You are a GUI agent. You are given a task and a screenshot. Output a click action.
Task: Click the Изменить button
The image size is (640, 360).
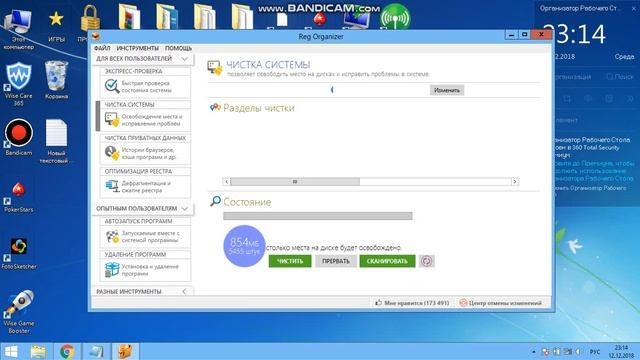[x=447, y=90]
